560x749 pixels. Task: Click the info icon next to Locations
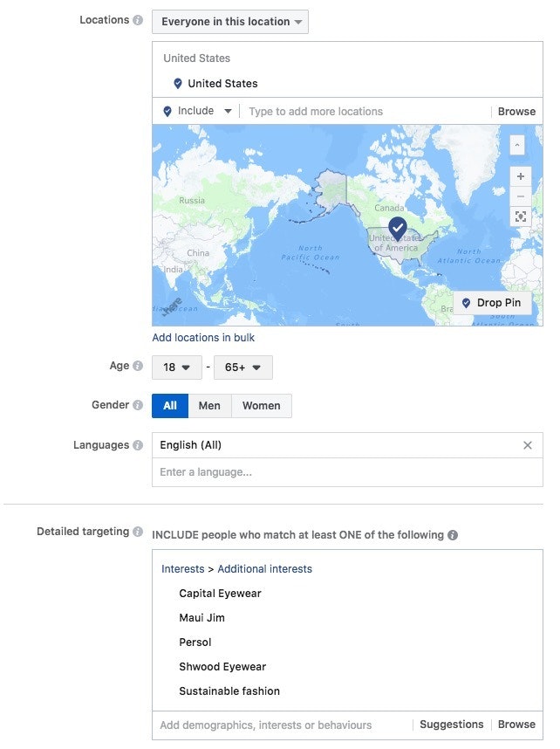coord(138,20)
